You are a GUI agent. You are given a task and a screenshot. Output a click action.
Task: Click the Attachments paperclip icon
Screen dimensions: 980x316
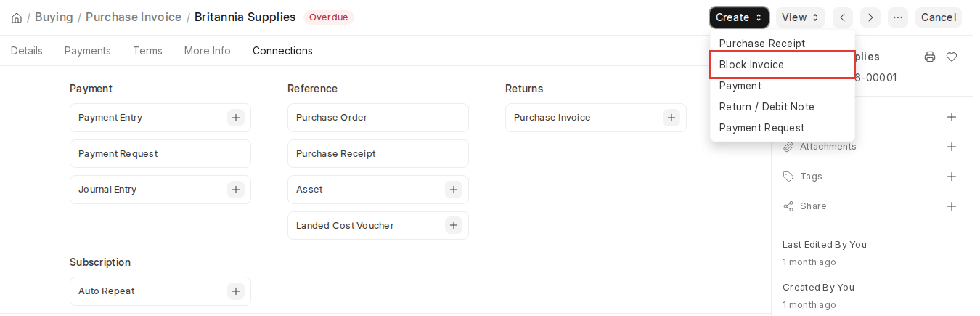coord(788,147)
